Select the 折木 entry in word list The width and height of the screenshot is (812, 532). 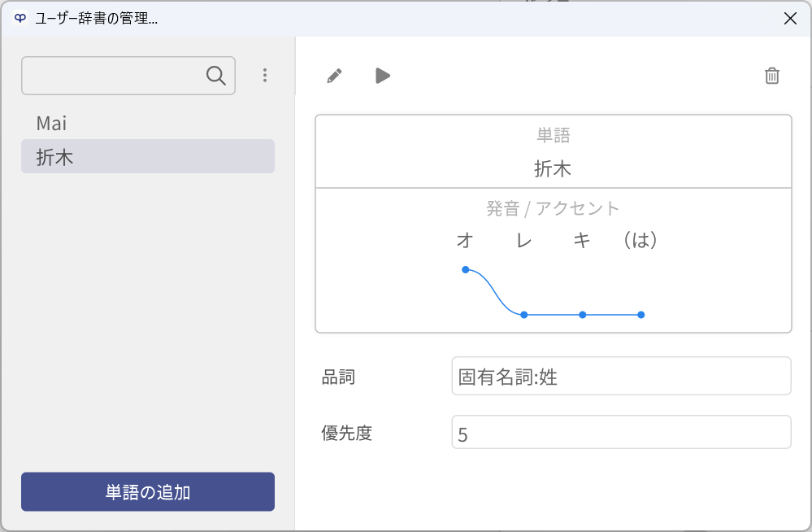(148, 156)
